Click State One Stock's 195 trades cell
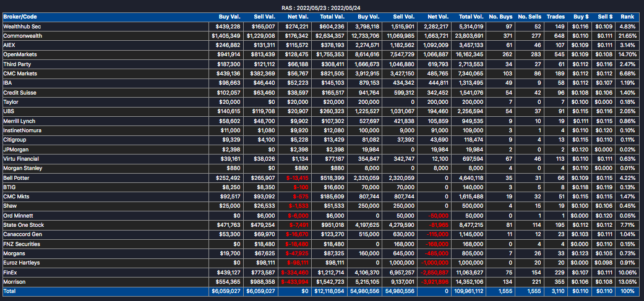 click(560, 225)
